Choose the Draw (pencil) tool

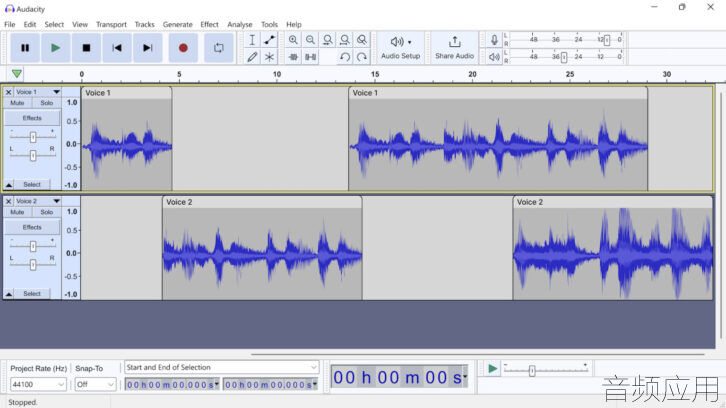click(x=252, y=57)
